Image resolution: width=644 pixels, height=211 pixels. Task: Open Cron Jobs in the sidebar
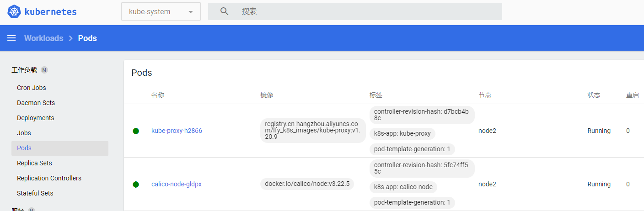[x=32, y=88]
